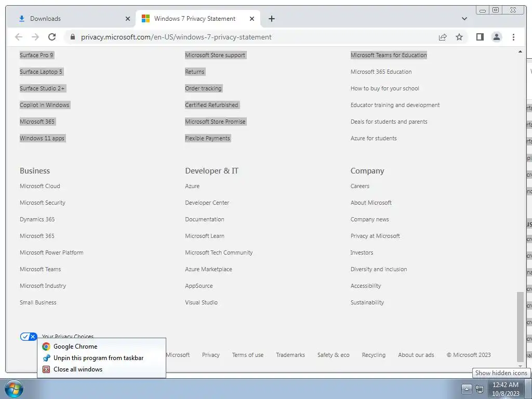Open the Privacy at Microsoft link
Viewport: 532px width, 399px height.
click(x=375, y=236)
